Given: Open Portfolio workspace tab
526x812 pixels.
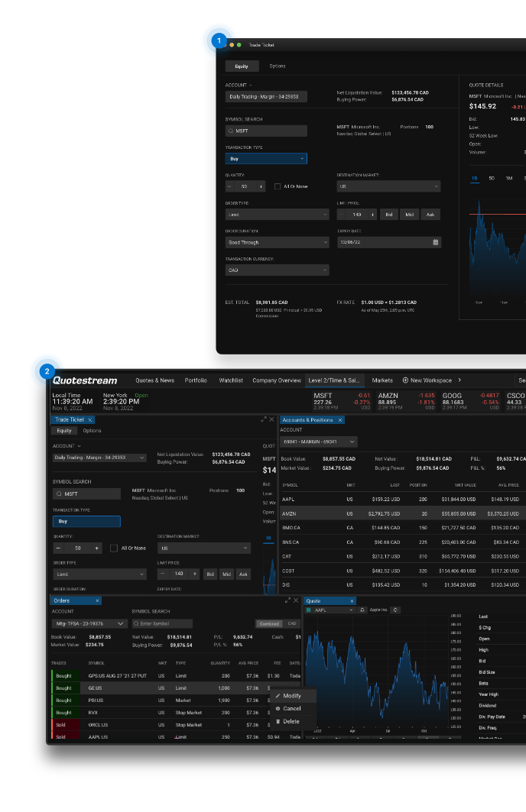Looking at the screenshot, I should [196, 380].
